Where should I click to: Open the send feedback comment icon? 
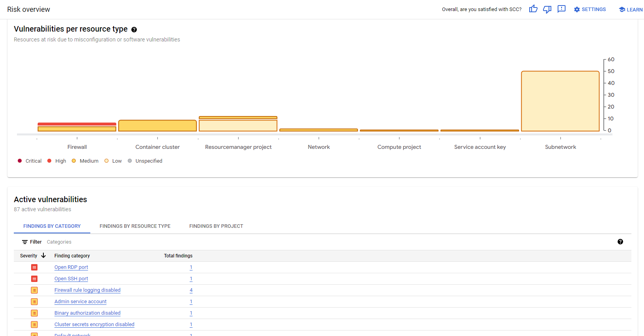[x=562, y=9]
